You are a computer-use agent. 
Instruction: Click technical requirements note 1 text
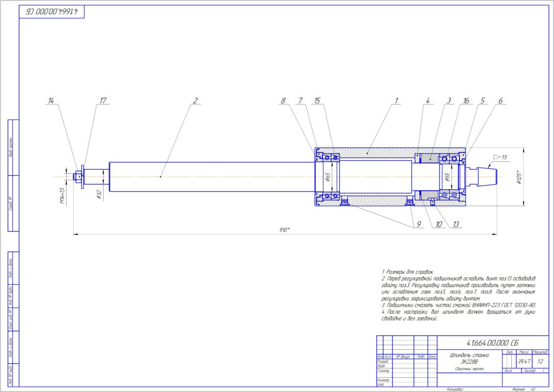(x=408, y=272)
